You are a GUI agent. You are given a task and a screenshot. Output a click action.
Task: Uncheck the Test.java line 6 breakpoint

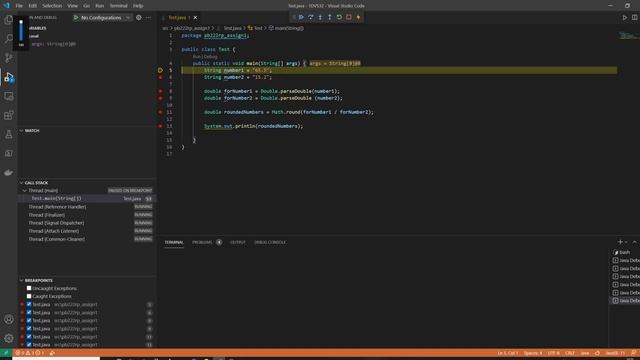click(29, 313)
